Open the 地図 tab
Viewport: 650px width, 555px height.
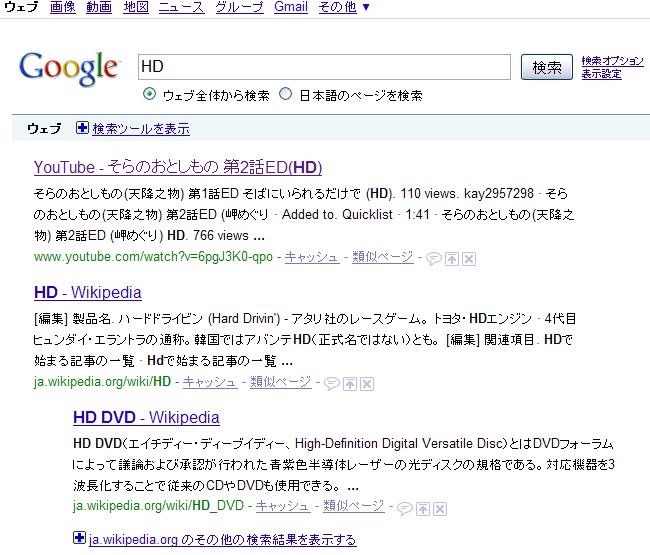pos(136,7)
